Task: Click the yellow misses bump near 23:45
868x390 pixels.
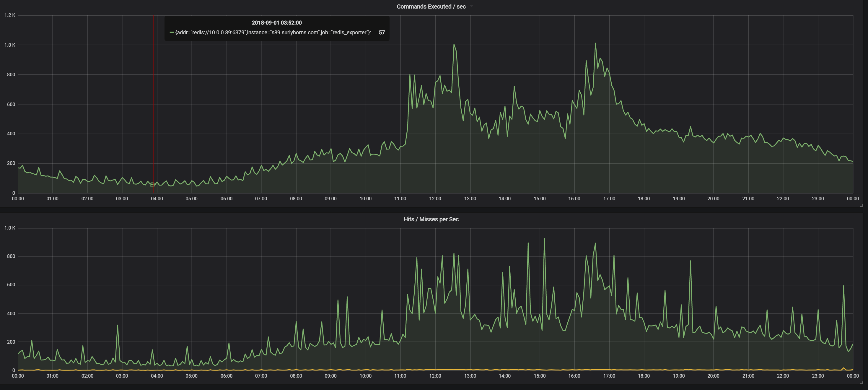Action: click(844, 368)
